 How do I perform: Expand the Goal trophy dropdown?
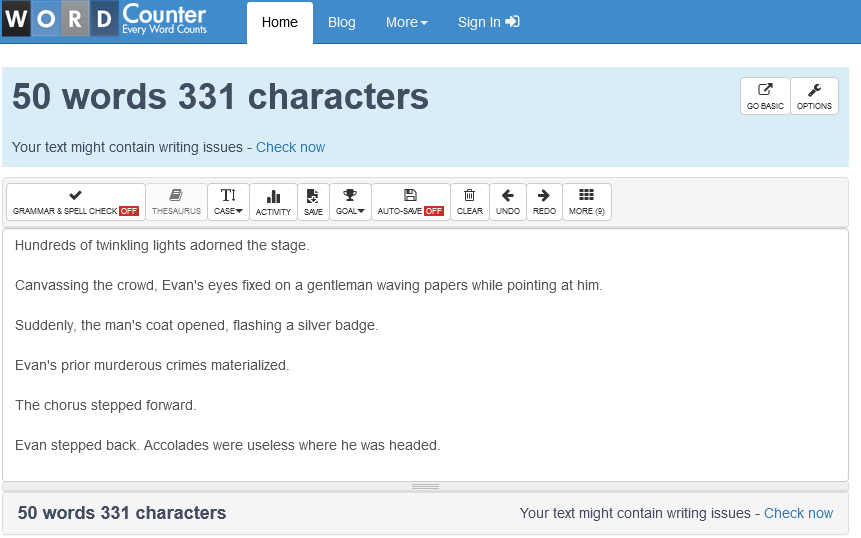coord(350,202)
